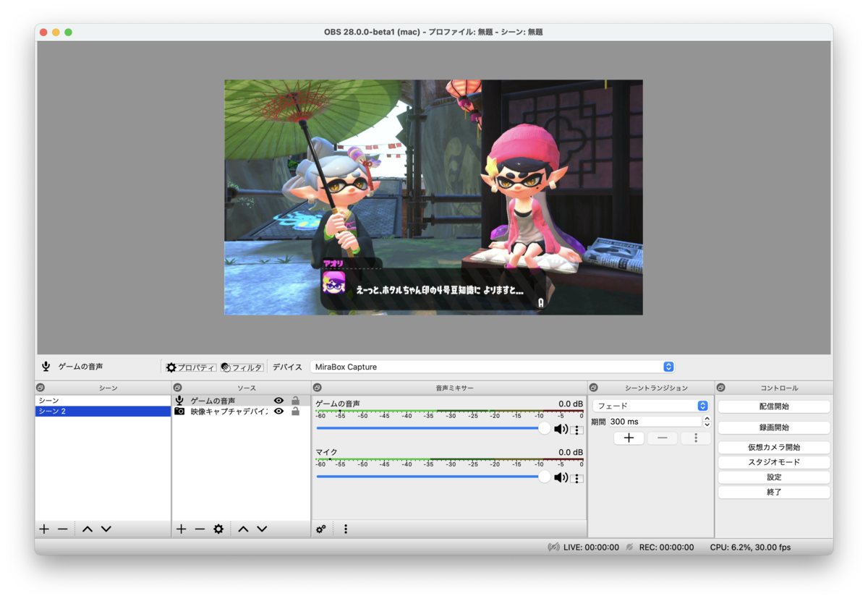868x601 pixels.
Task: Mute the マイク speaker icon
Action: click(x=561, y=477)
